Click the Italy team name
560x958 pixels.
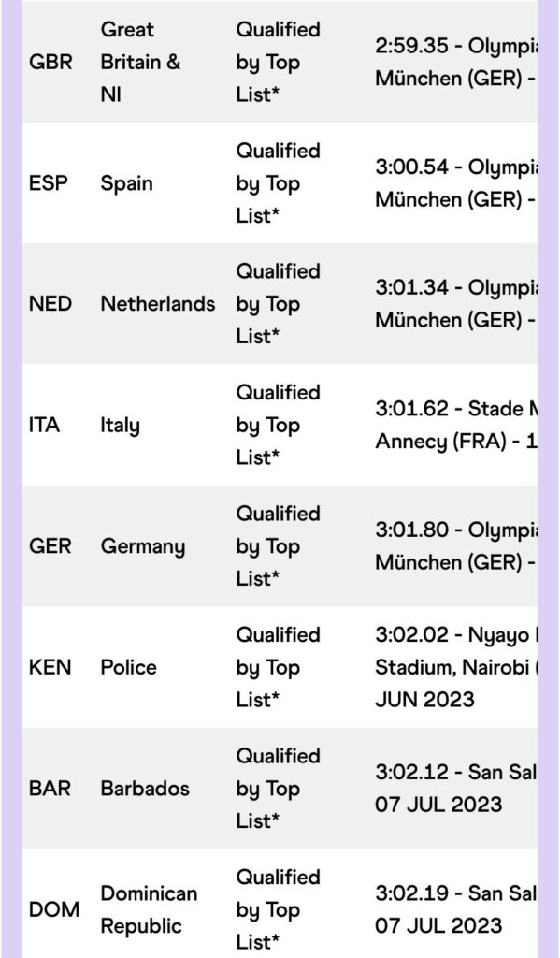pos(120,425)
